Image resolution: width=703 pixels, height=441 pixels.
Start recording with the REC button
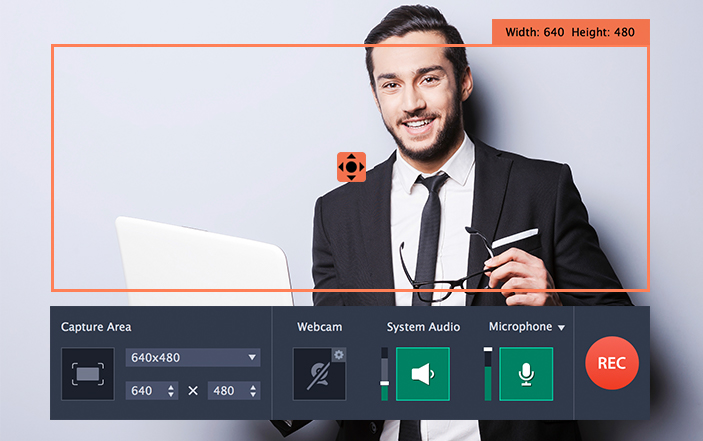click(x=612, y=363)
